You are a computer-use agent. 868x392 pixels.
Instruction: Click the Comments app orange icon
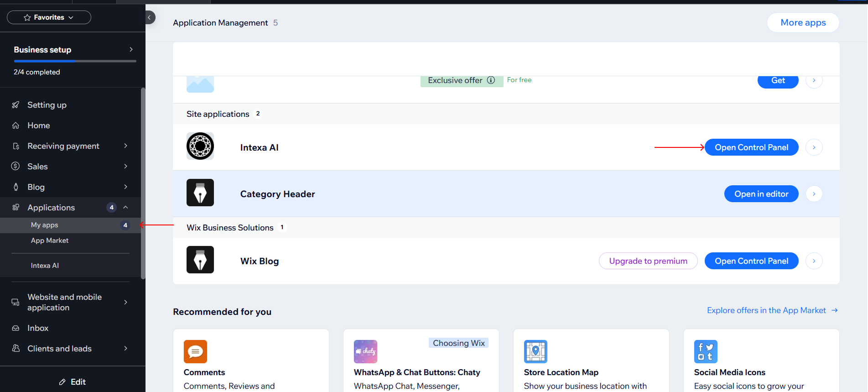(195, 351)
